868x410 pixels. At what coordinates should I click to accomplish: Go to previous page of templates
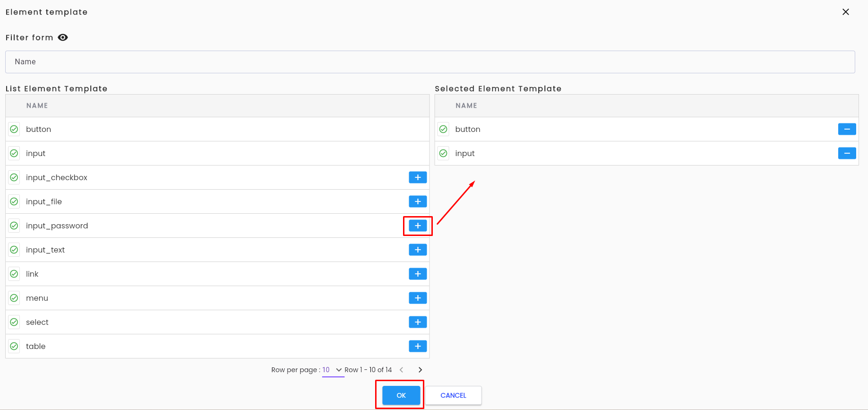tap(401, 370)
